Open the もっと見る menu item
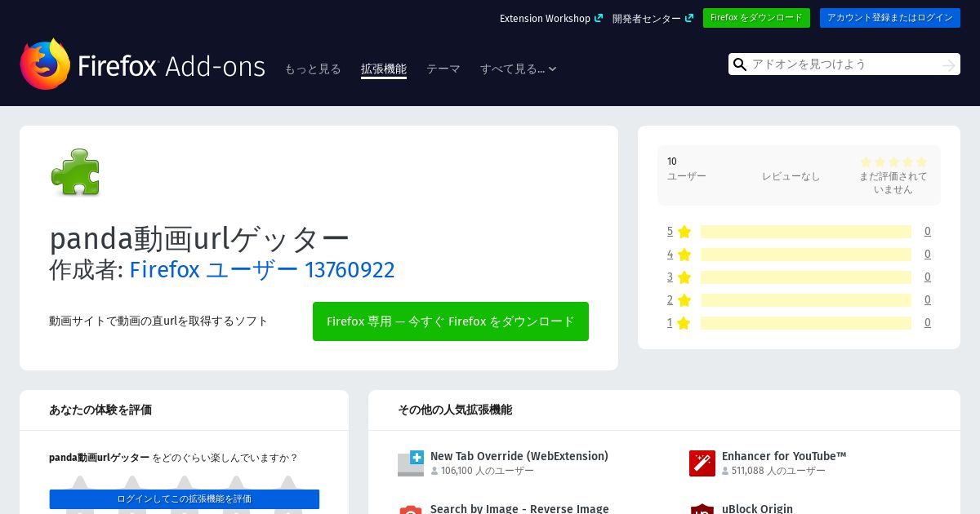Screen dimensions: 980x514 313,69
